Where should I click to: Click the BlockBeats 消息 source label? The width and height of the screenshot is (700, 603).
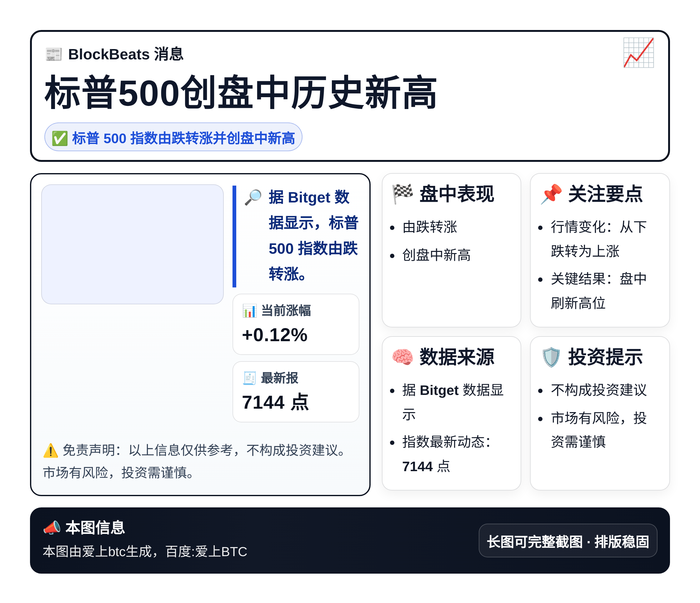[x=126, y=54]
